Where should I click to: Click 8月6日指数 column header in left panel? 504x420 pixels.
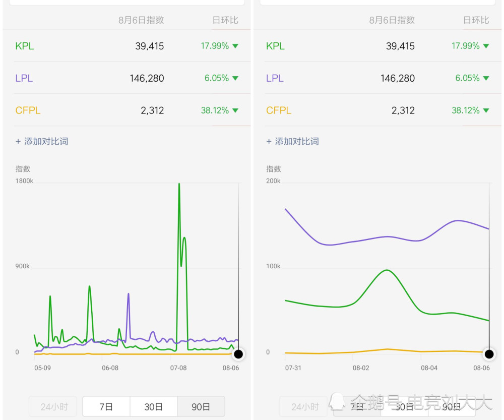pyautogui.click(x=141, y=20)
